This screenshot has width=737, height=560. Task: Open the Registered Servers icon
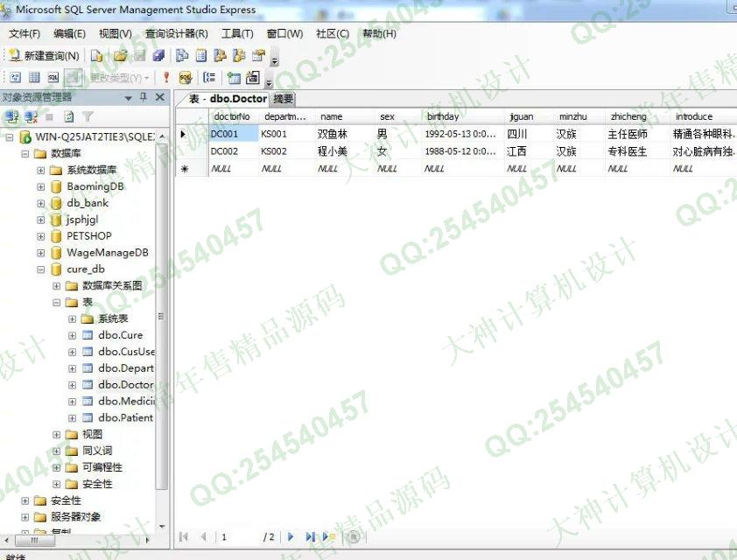[x=182, y=56]
